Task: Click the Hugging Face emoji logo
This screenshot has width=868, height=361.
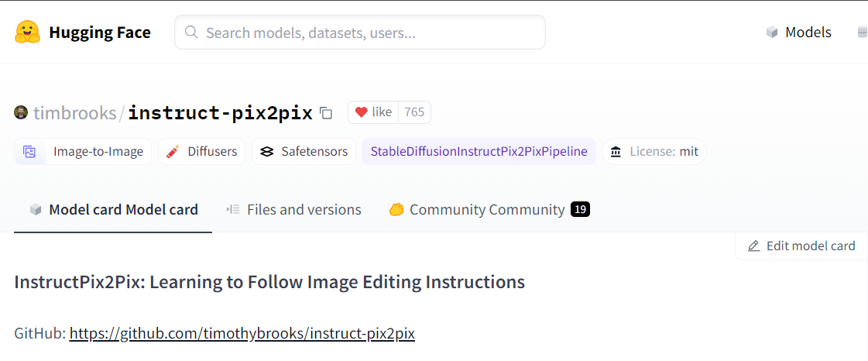Action: (x=28, y=33)
